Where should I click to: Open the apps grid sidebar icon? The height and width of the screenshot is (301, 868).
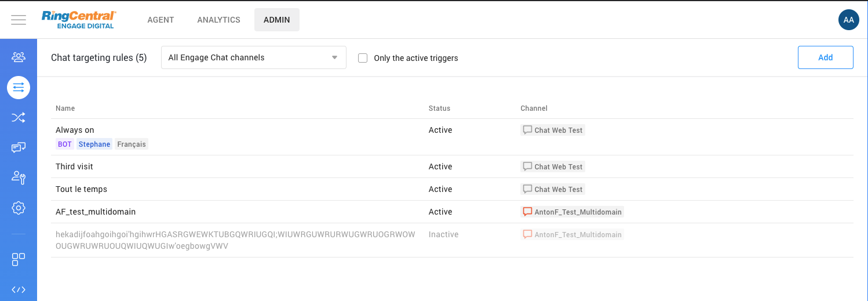tap(19, 259)
